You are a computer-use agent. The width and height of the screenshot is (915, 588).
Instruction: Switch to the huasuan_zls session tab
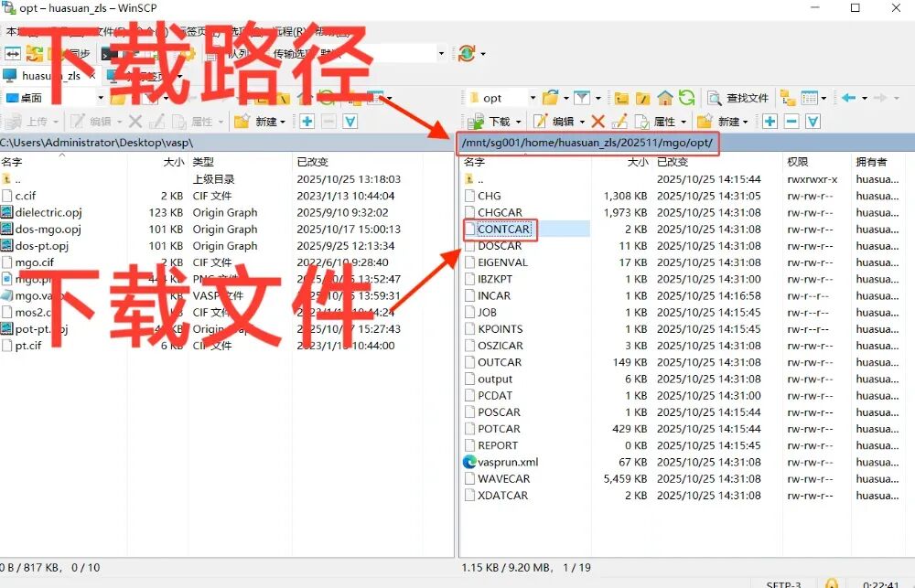(x=50, y=74)
